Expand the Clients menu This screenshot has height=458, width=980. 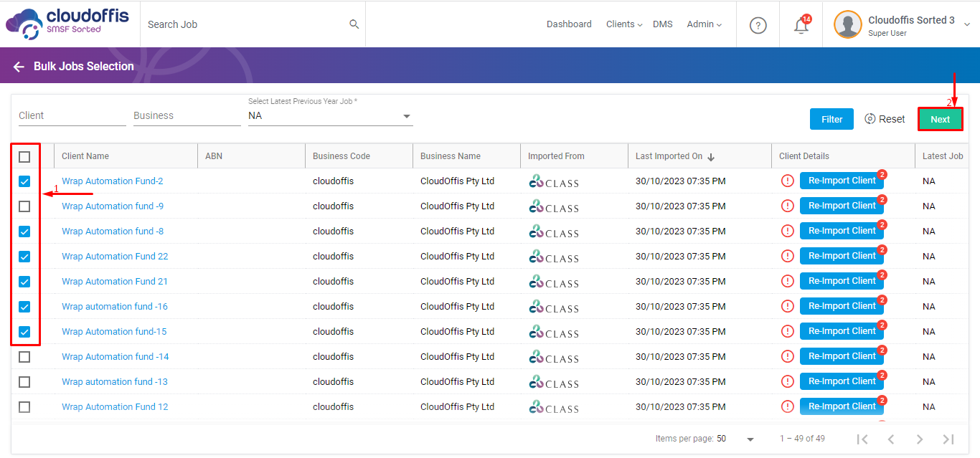624,24
